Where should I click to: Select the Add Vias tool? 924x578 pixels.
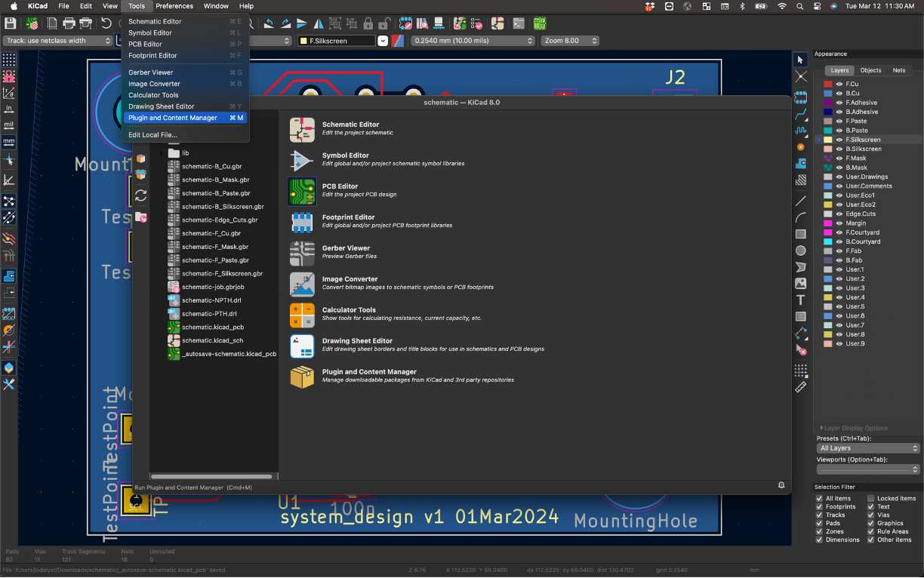tap(801, 146)
